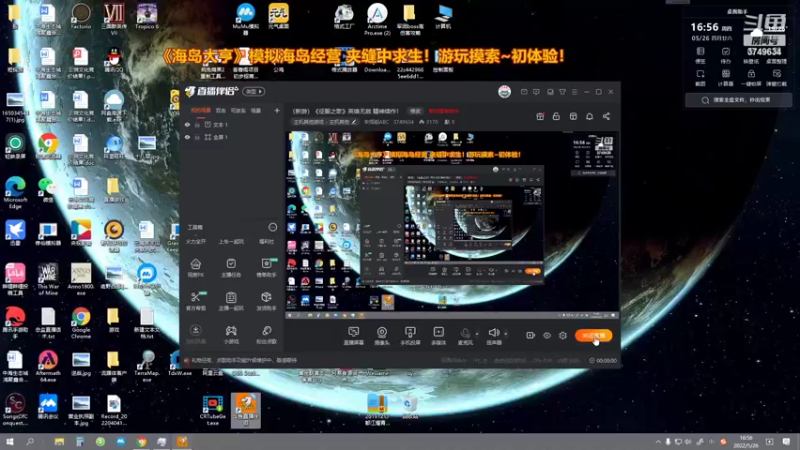The width and height of the screenshot is (800, 450).
Task: Open the 同屏PK tool
Action: pyautogui.click(x=195, y=267)
